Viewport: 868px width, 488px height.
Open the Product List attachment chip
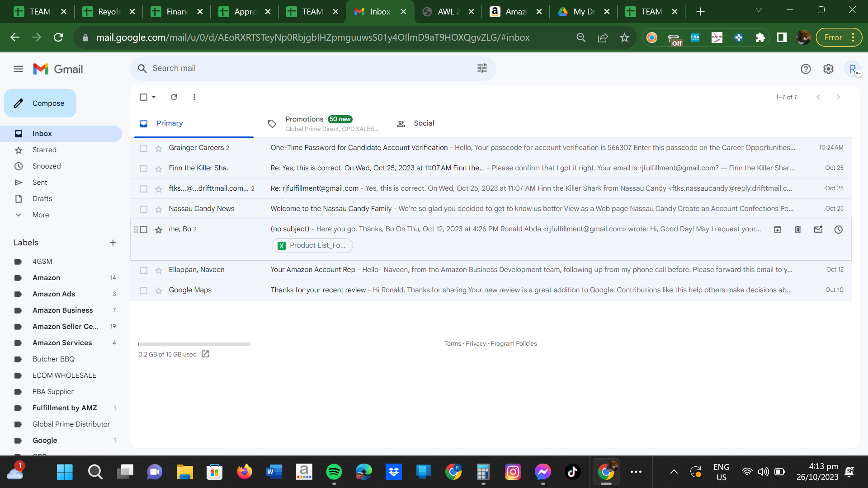[x=312, y=245]
